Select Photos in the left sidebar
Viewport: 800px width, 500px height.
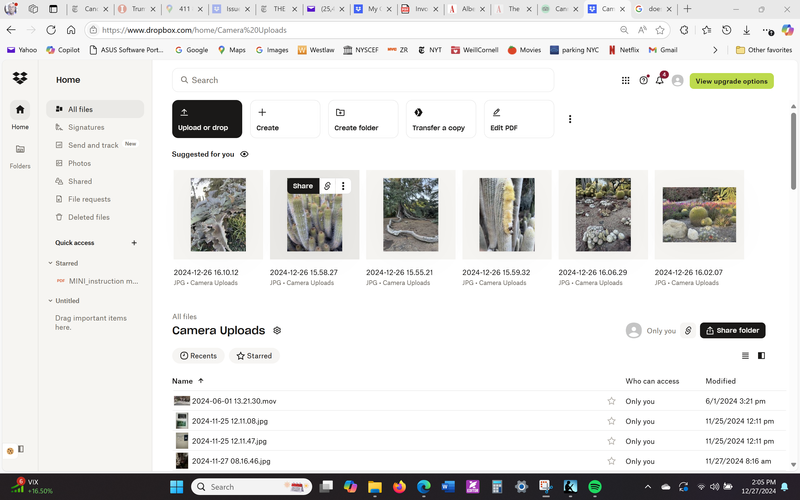pos(79,163)
